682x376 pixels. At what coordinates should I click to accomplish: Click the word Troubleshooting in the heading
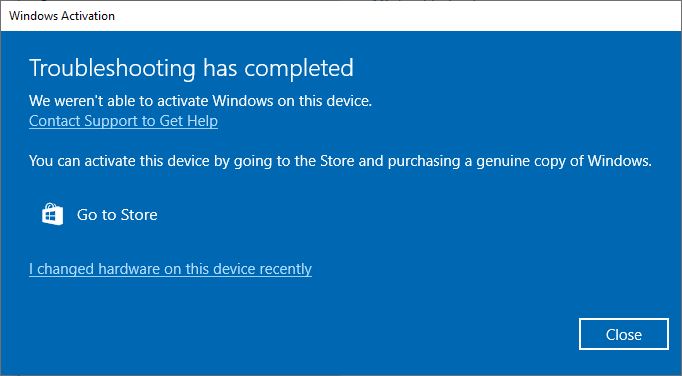112,68
